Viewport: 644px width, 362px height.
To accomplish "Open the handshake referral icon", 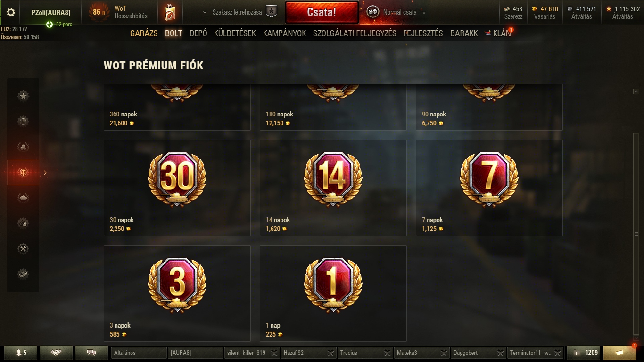I will [56, 353].
